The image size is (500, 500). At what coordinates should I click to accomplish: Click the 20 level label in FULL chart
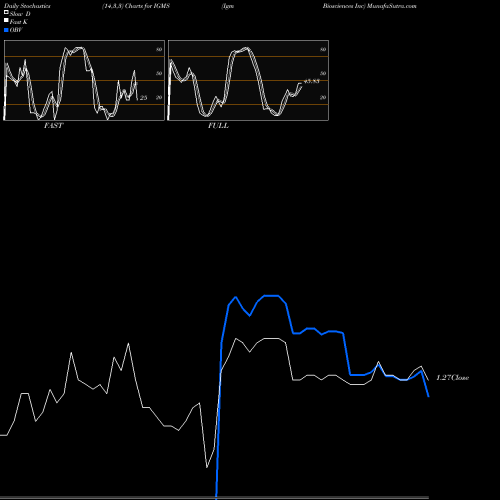(323, 97)
